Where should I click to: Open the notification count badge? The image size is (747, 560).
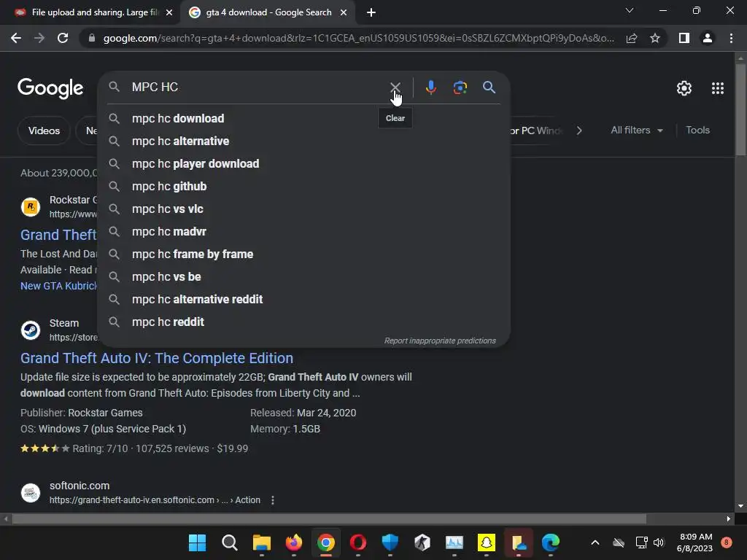pos(727,542)
